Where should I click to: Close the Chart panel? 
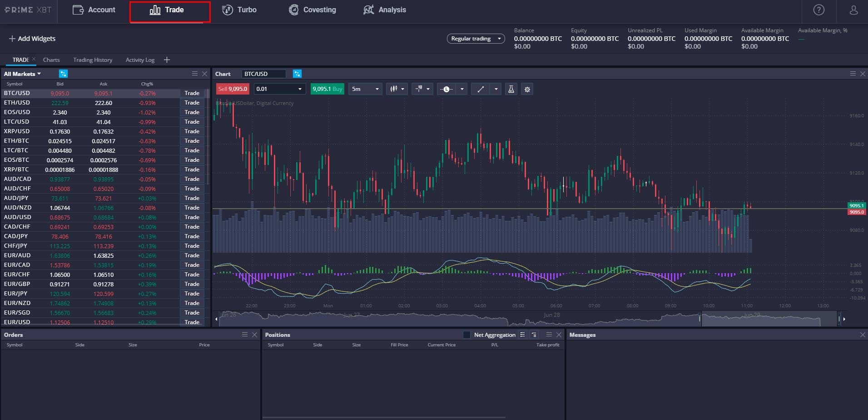(x=863, y=74)
